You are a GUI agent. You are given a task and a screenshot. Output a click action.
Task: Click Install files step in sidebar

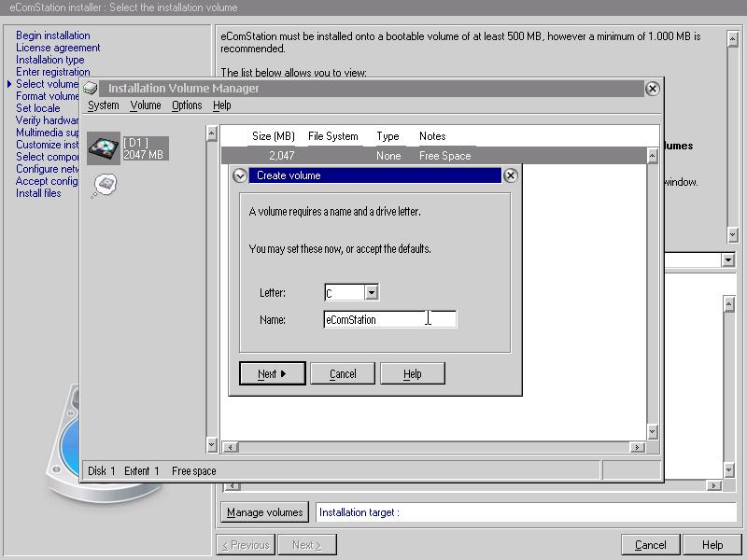[38, 193]
